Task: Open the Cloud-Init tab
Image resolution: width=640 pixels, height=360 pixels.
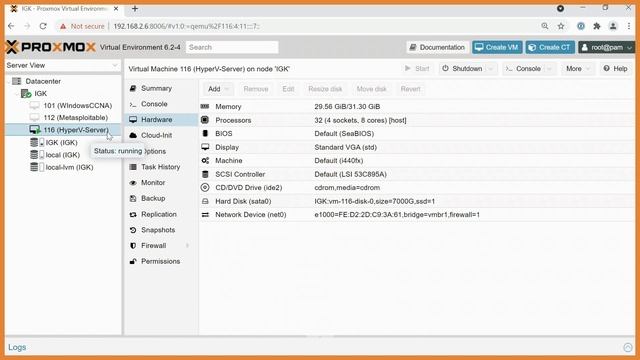Action: (156, 135)
